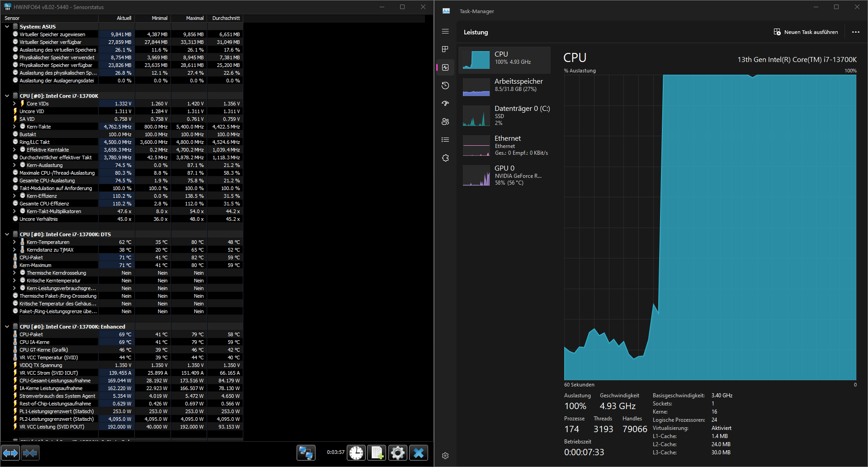Collapse CPU [#0]: Intel Core i7-13700K group
The height and width of the screenshot is (467, 868).
(7, 96)
